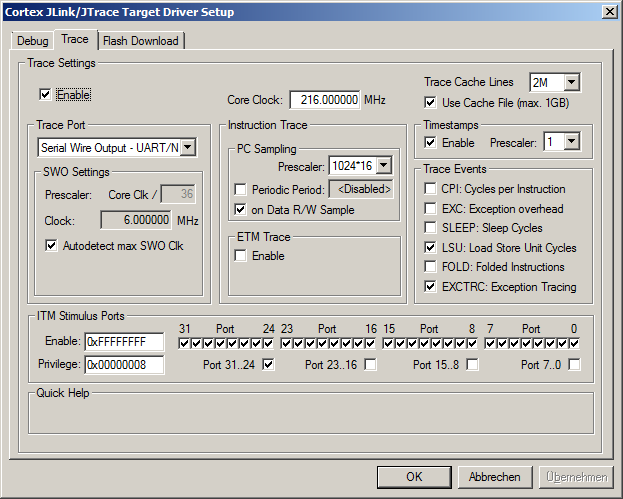
Task: Enable SLEEP Sleep Cycles event
Action: pos(430,228)
